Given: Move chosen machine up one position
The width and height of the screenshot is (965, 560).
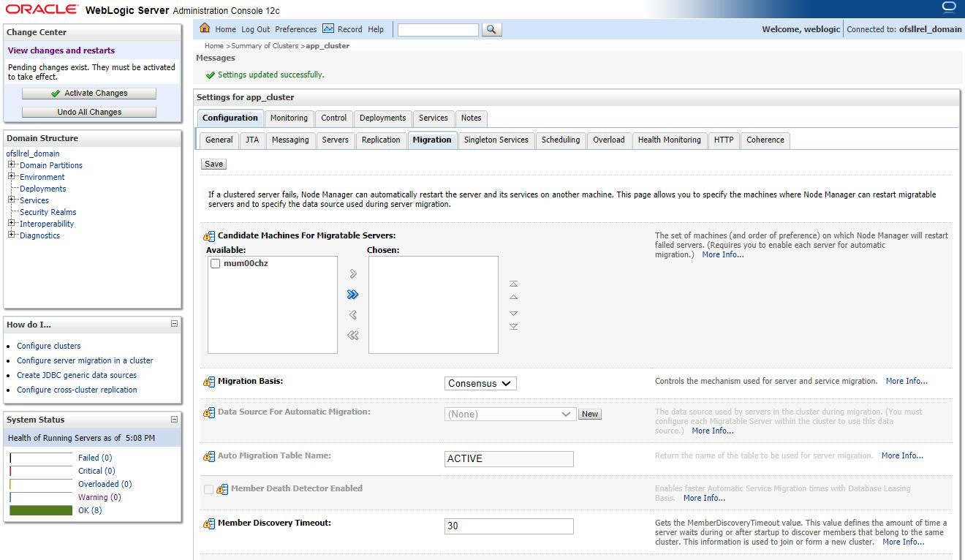Looking at the screenshot, I should [513, 298].
